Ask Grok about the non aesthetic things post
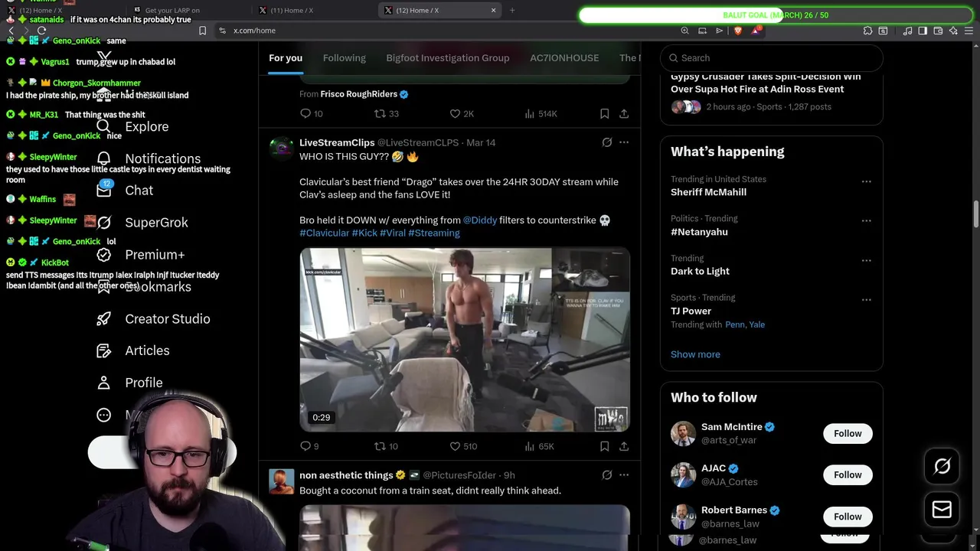 click(607, 475)
